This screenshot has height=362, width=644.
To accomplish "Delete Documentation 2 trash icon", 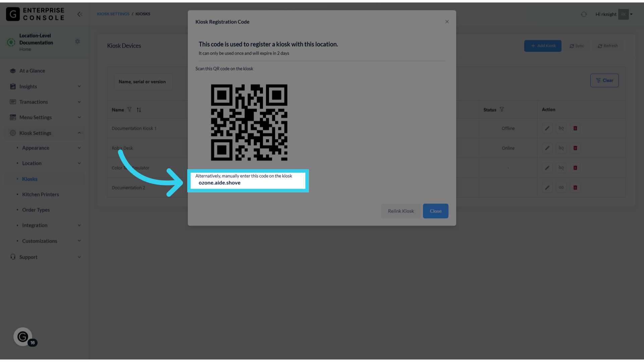I will click(x=575, y=188).
